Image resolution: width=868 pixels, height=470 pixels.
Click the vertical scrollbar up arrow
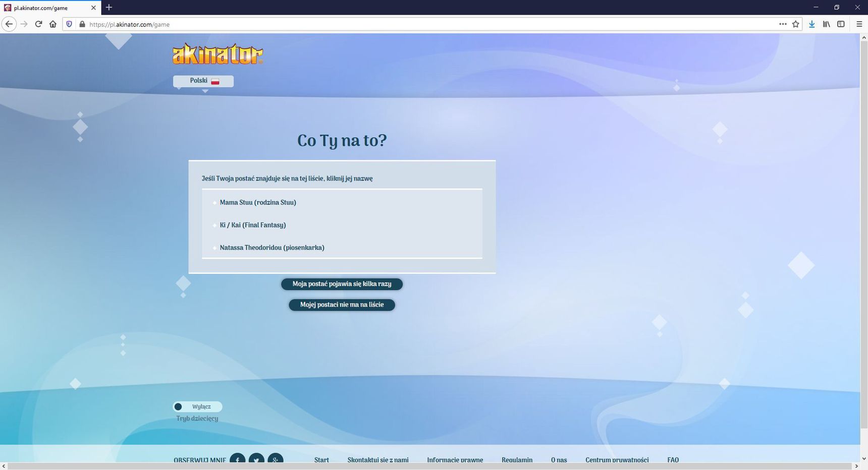pos(863,38)
